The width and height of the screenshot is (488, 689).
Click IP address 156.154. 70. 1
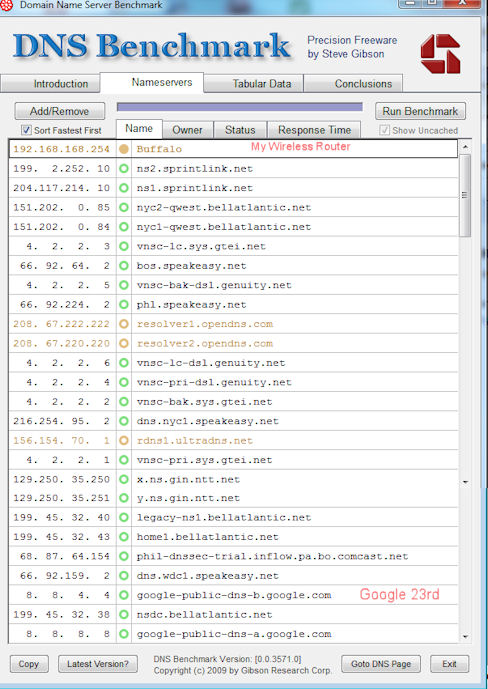point(61,440)
